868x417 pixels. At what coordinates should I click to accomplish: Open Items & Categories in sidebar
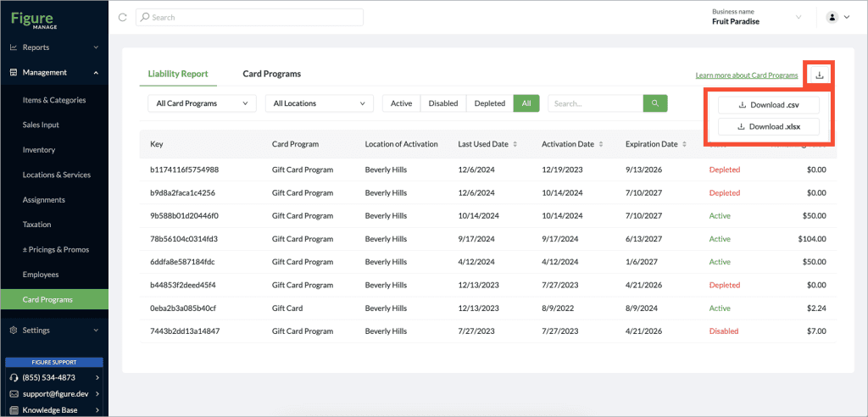tap(54, 100)
